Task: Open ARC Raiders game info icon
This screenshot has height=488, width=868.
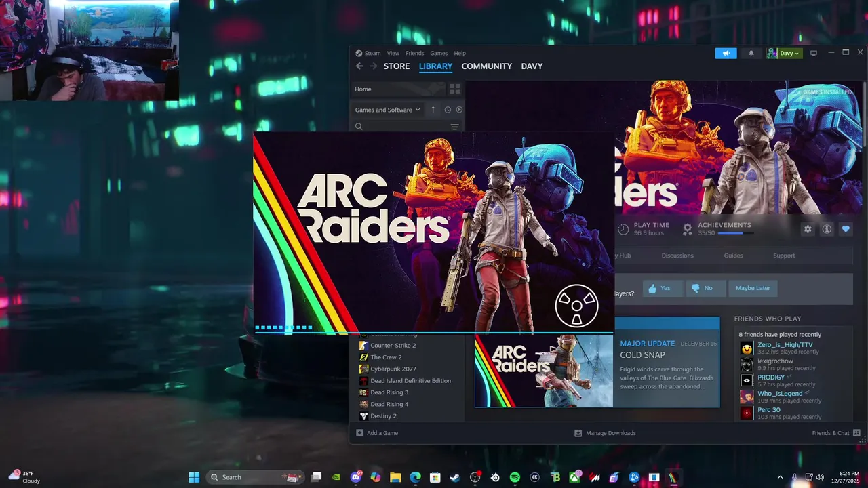Action: tap(827, 229)
